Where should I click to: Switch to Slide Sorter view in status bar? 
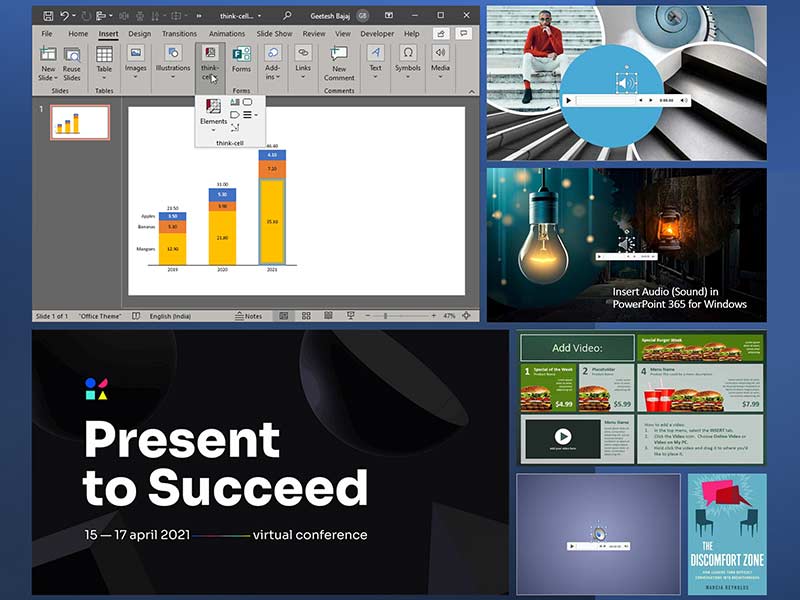point(307,314)
